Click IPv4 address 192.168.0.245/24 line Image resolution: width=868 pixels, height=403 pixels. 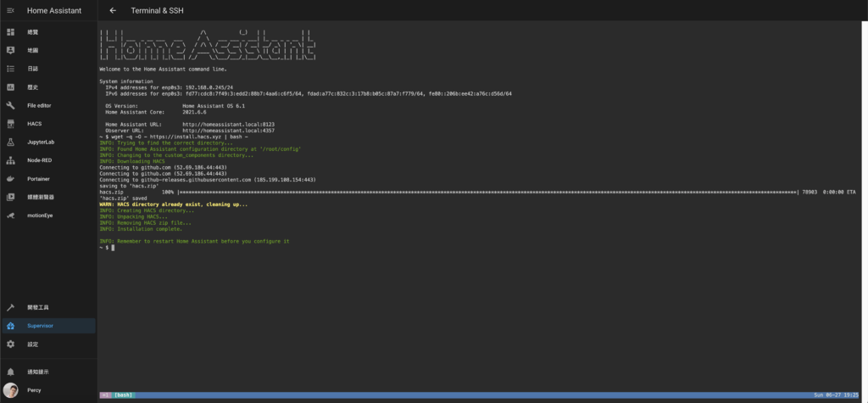coord(170,87)
